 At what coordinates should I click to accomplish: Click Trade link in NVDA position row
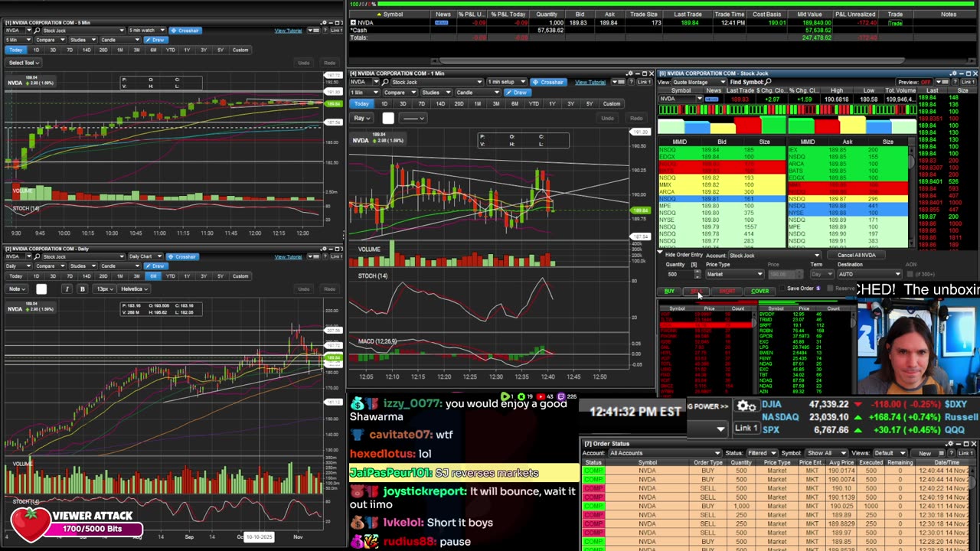tap(894, 23)
